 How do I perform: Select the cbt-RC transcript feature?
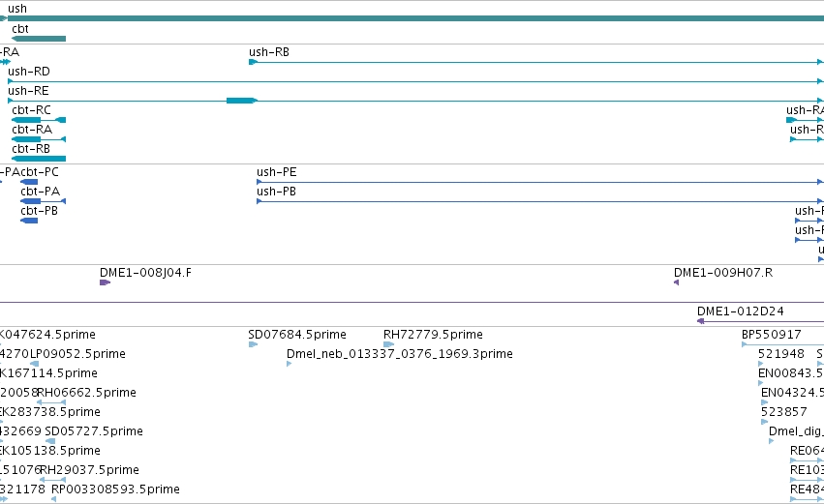click(39, 120)
